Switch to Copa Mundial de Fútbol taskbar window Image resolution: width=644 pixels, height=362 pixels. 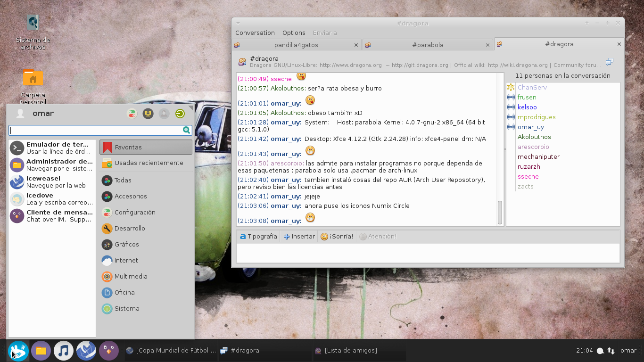(171, 351)
